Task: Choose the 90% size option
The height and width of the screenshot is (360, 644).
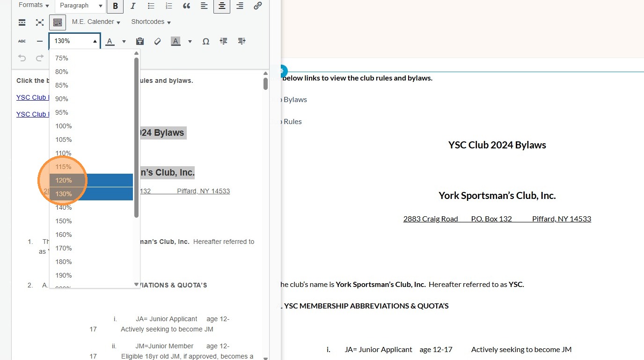Action: click(x=91, y=99)
